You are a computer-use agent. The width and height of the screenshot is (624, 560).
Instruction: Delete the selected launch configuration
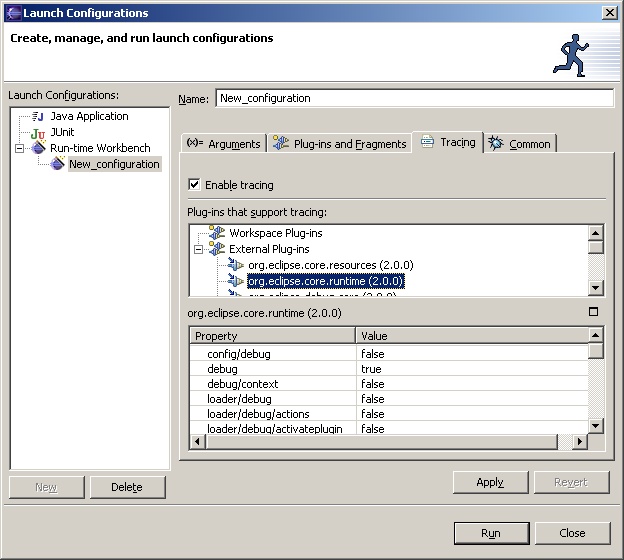pos(127,487)
